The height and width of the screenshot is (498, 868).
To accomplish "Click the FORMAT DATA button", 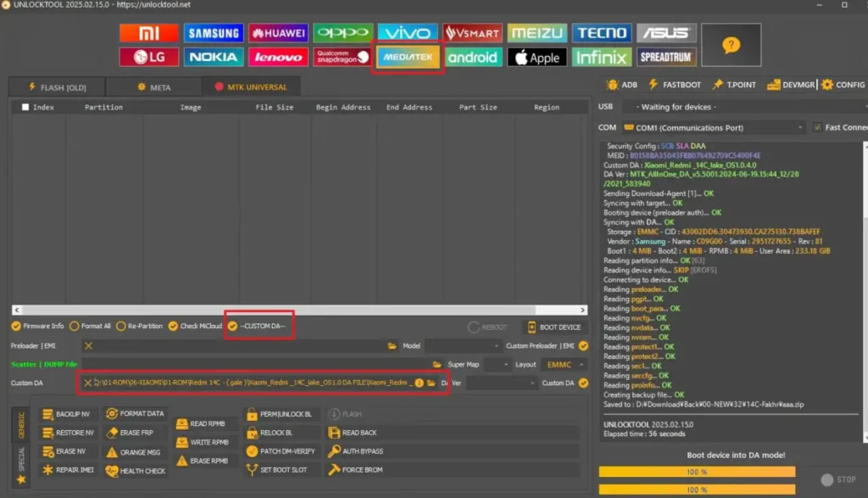I will coord(135,414).
